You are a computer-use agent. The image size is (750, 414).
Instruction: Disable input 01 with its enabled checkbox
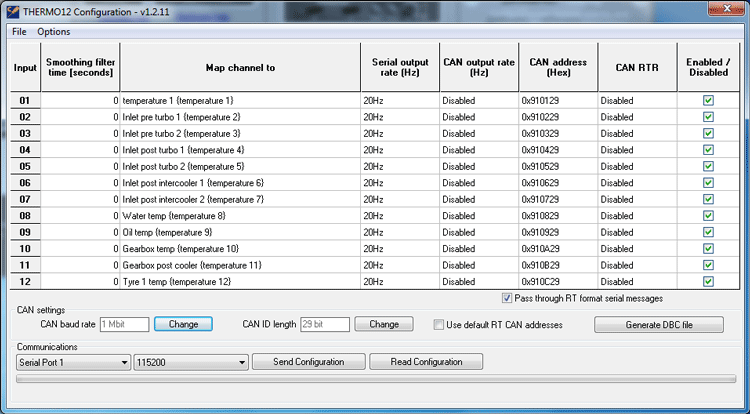(708, 101)
